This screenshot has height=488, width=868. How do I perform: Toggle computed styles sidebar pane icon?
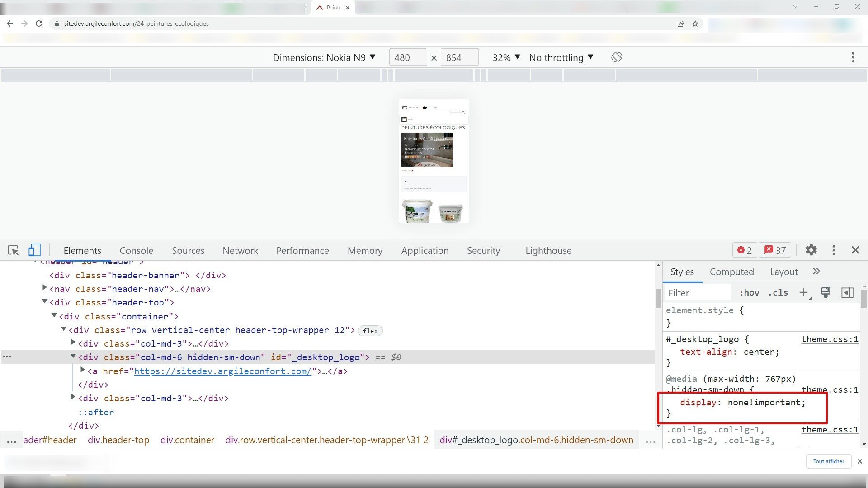(847, 293)
